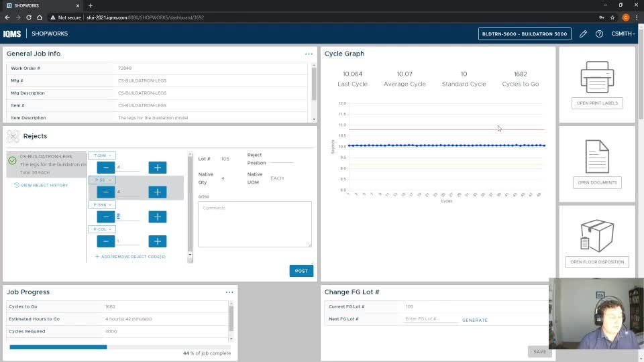The image size is (644, 362).
Task: Decrease P-SS reject quantity
Action: coord(106,192)
